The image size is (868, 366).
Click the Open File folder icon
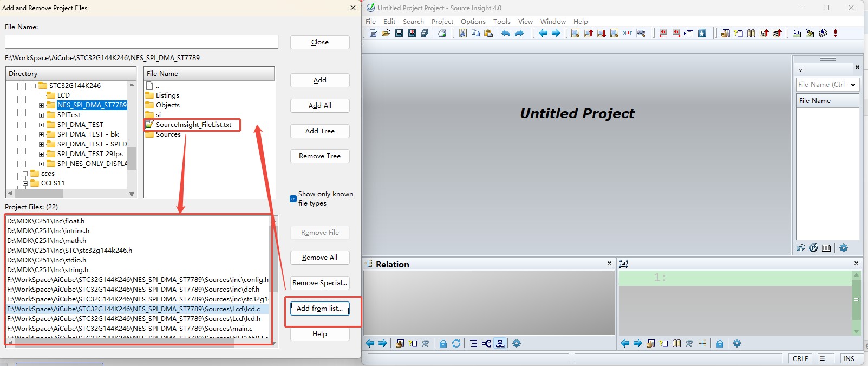386,33
